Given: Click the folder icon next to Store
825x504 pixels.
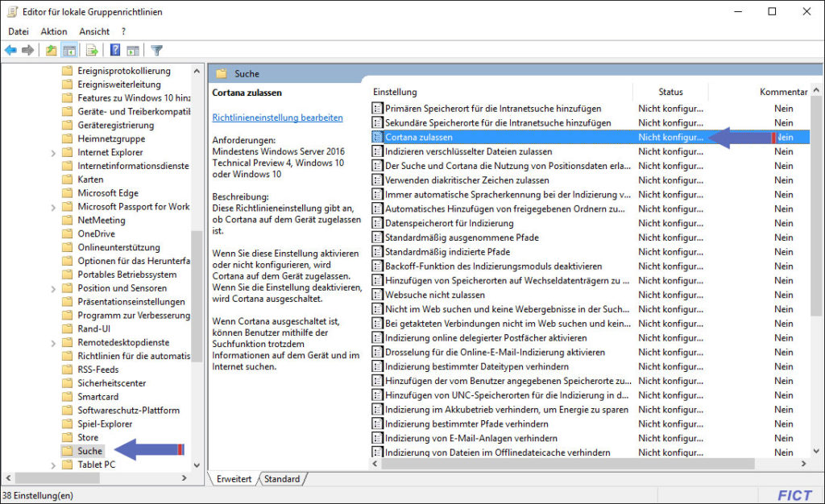Looking at the screenshot, I should pos(67,437).
